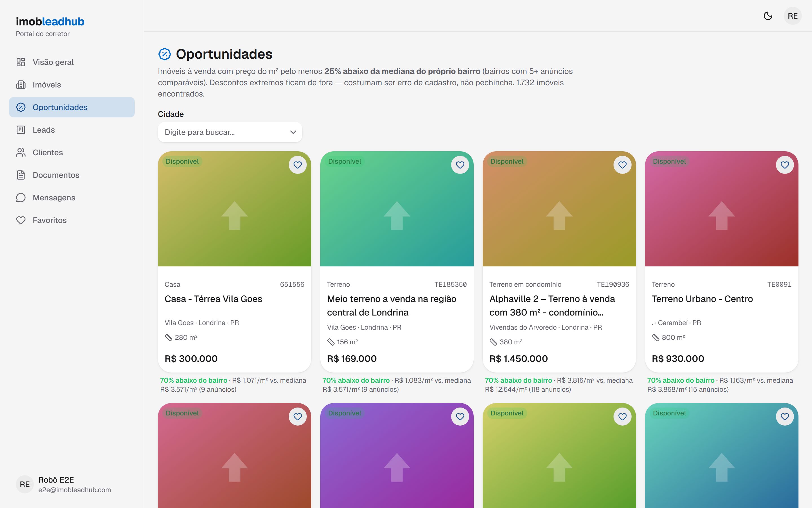The image size is (812, 508).
Task: Click the imobleadhub logo
Action: coord(50,21)
